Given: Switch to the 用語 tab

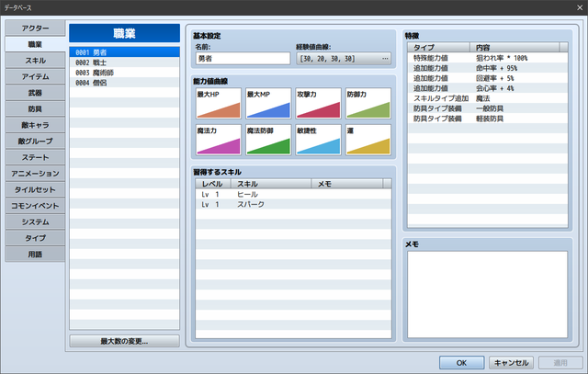Looking at the screenshot, I should click(x=35, y=254).
